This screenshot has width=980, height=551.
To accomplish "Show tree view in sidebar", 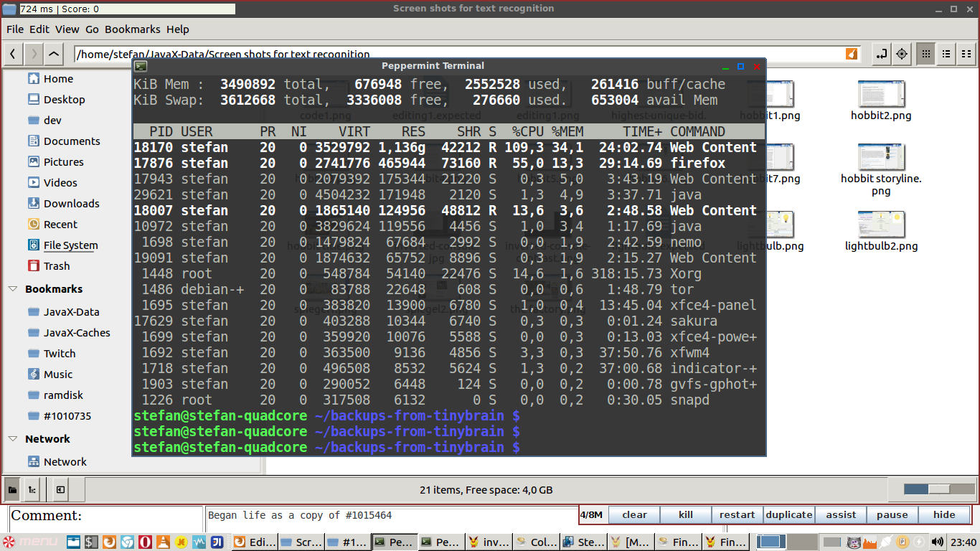I will (32, 490).
